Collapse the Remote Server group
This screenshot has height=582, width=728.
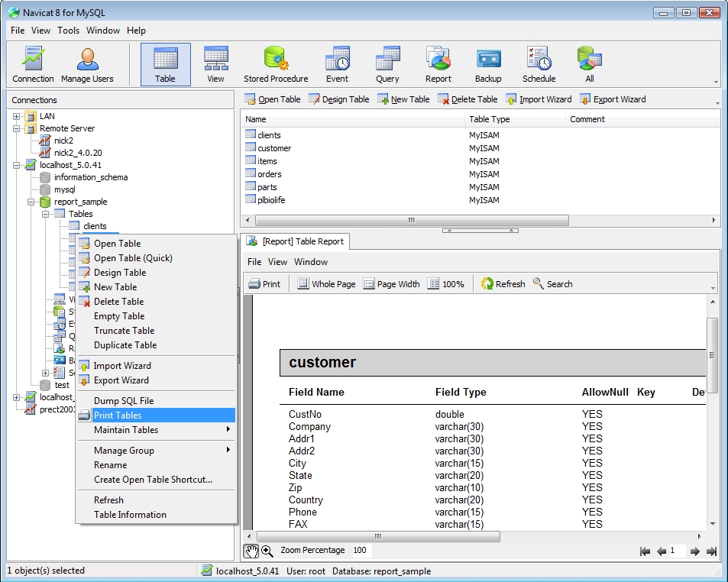(x=16, y=128)
